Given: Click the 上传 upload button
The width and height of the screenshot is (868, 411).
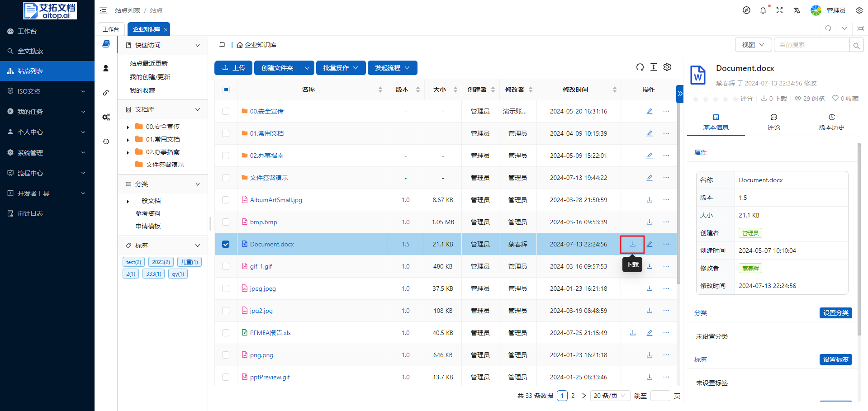Looking at the screenshot, I should point(234,68).
